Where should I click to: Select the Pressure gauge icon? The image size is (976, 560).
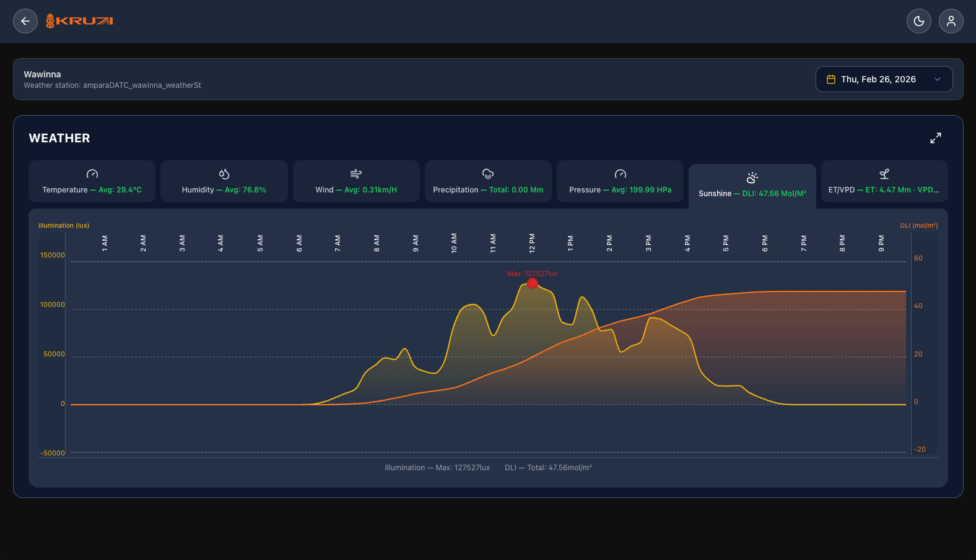point(620,174)
